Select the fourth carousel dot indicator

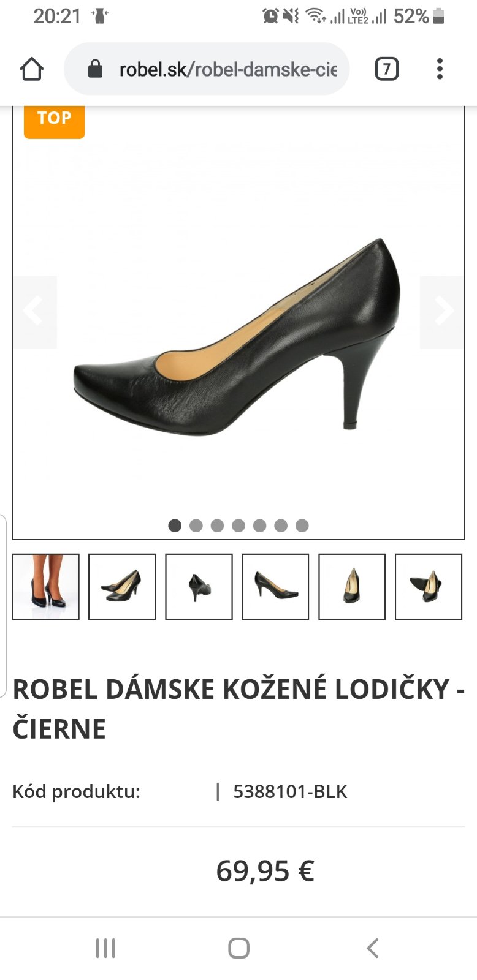238,526
